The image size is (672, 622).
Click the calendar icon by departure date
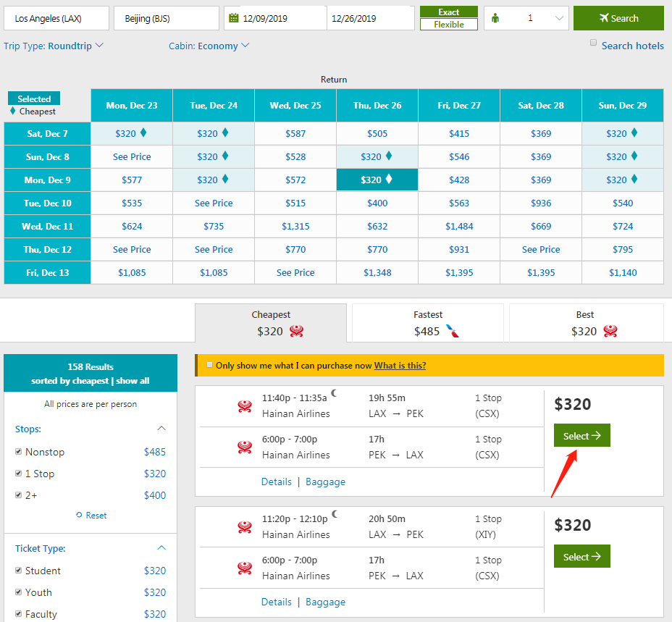pyautogui.click(x=234, y=18)
